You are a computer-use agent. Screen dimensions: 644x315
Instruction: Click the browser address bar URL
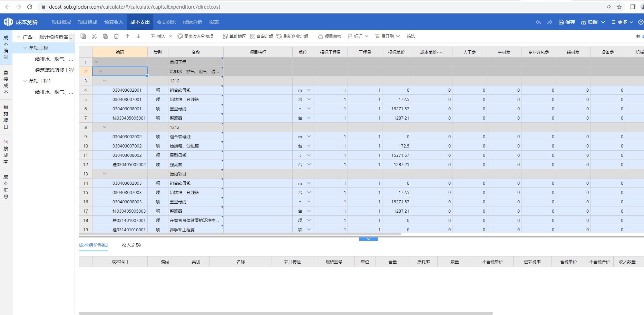[135, 7]
